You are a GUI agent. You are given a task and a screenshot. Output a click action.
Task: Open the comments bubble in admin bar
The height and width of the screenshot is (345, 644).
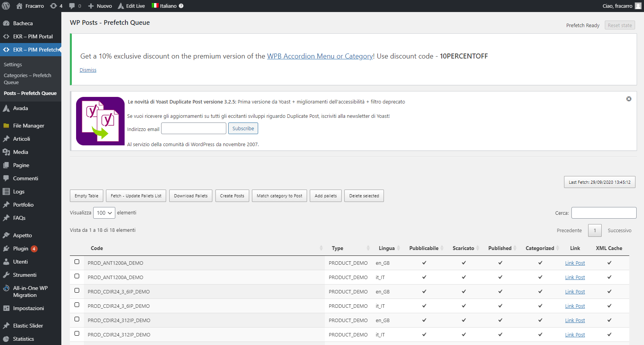coord(75,6)
